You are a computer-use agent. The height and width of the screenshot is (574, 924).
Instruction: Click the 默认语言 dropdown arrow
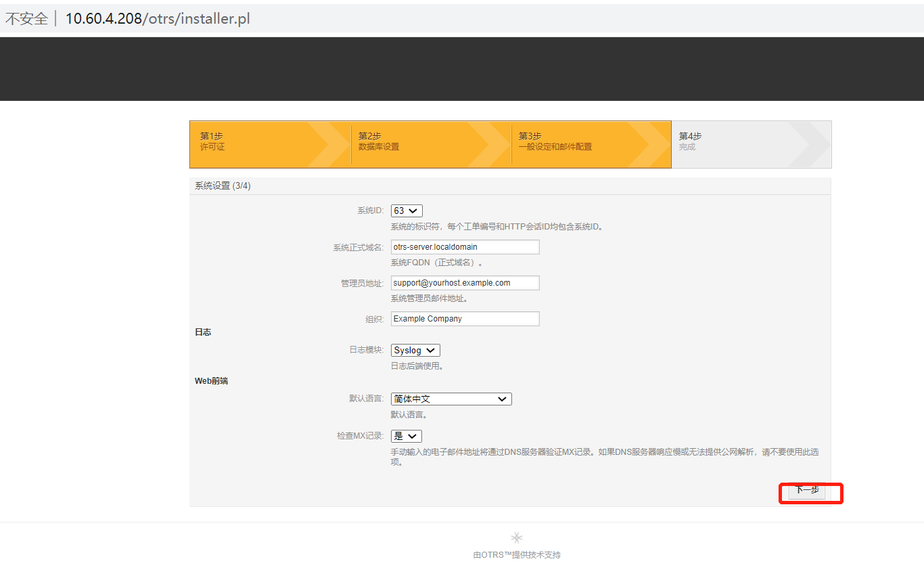click(502, 399)
